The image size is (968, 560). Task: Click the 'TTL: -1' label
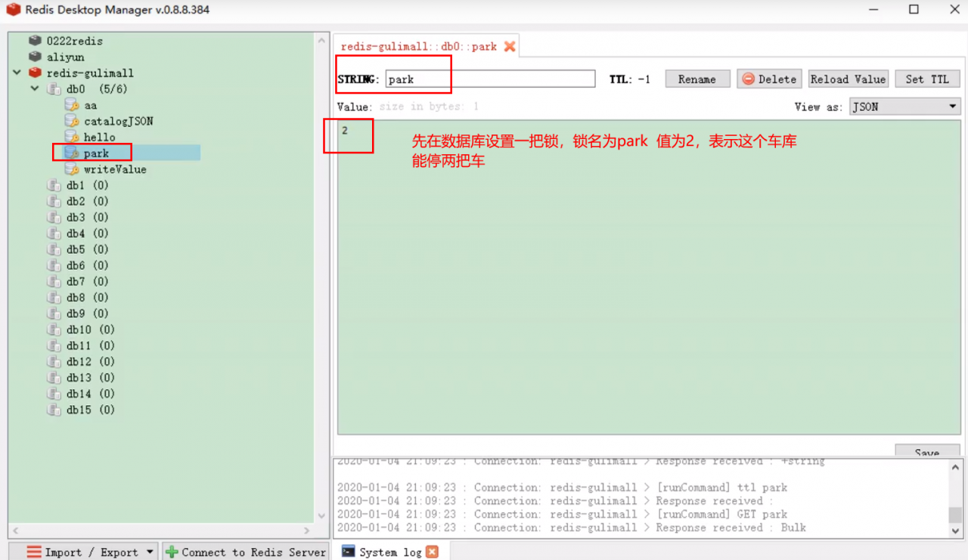coord(630,79)
